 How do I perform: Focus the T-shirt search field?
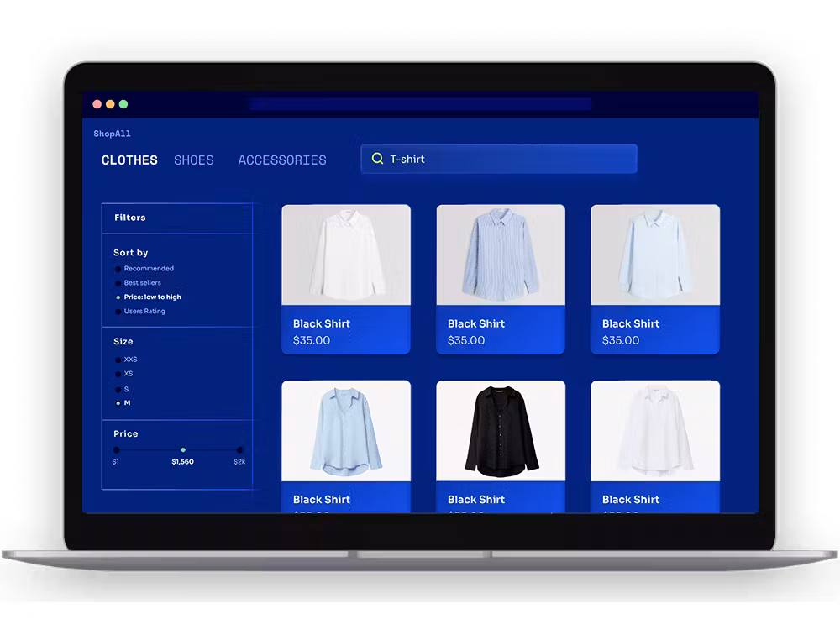(499, 159)
